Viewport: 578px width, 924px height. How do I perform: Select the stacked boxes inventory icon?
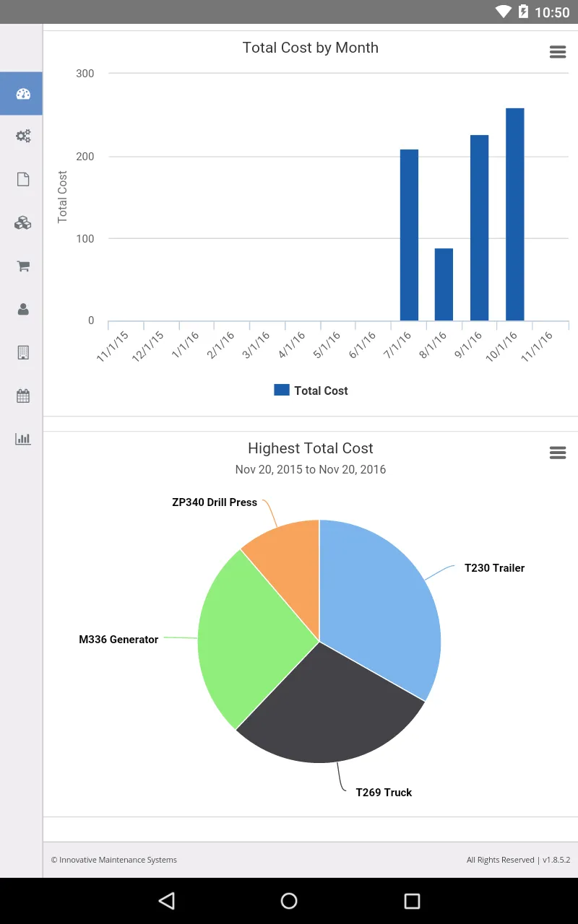[22, 223]
